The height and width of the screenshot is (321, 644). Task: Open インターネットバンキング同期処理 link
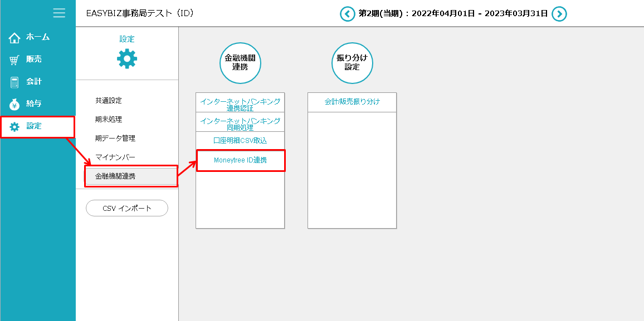click(x=240, y=123)
